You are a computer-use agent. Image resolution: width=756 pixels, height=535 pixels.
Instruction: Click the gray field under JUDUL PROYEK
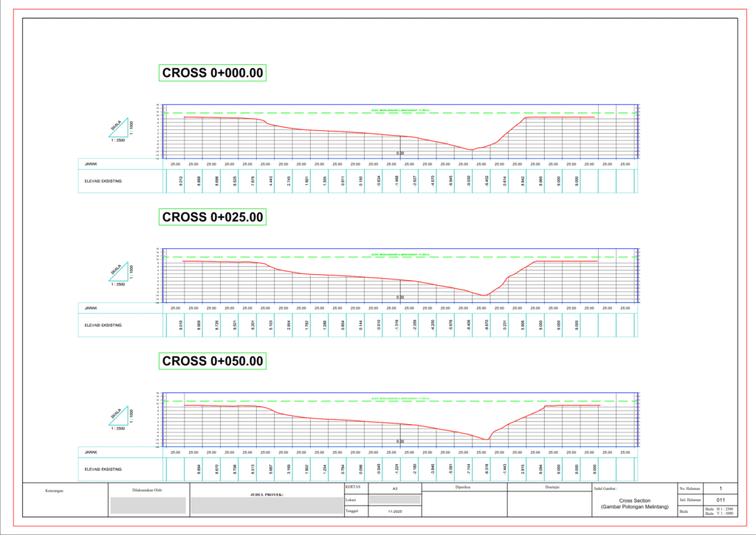point(264,505)
